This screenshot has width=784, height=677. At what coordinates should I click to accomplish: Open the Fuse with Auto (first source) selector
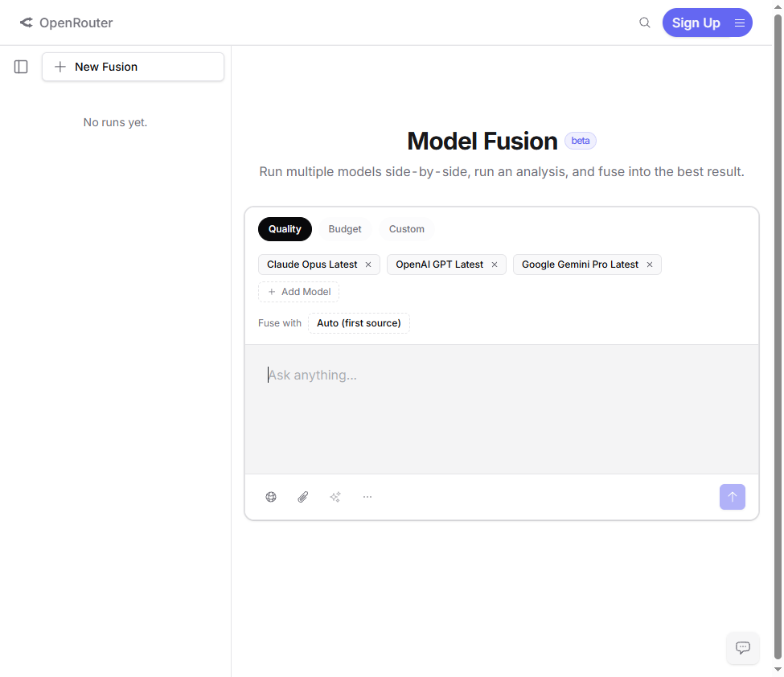click(x=359, y=323)
